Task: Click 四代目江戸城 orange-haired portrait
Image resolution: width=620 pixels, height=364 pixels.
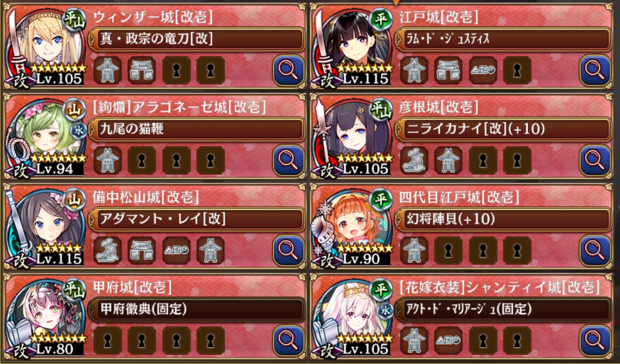Action: [354, 223]
